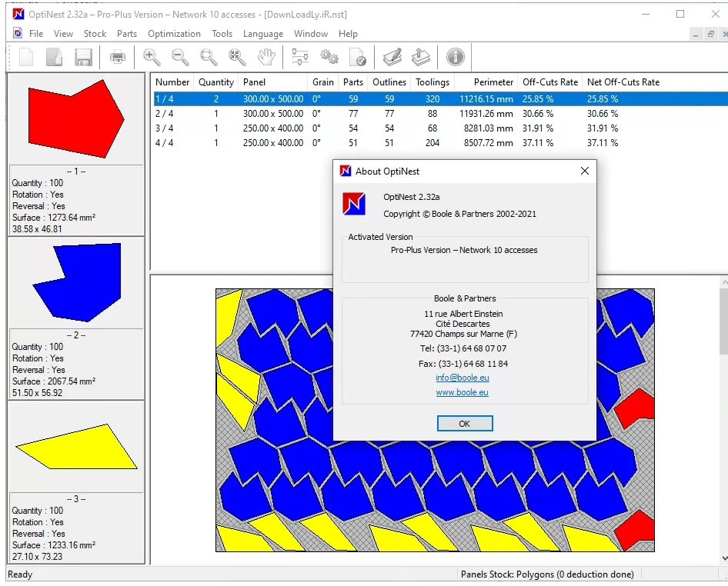Click the 11931.26 mm perimeter value
The image size is (728, 586).
tap(486, 114)
